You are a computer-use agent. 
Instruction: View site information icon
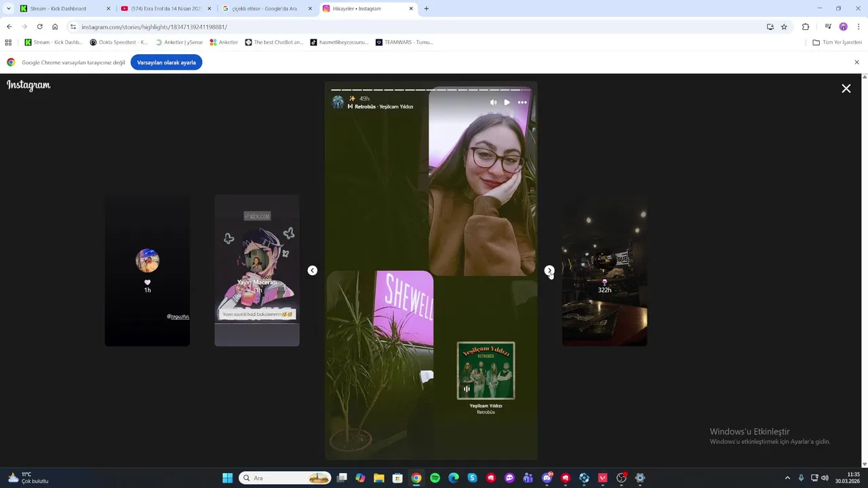[x=73, y=27]
